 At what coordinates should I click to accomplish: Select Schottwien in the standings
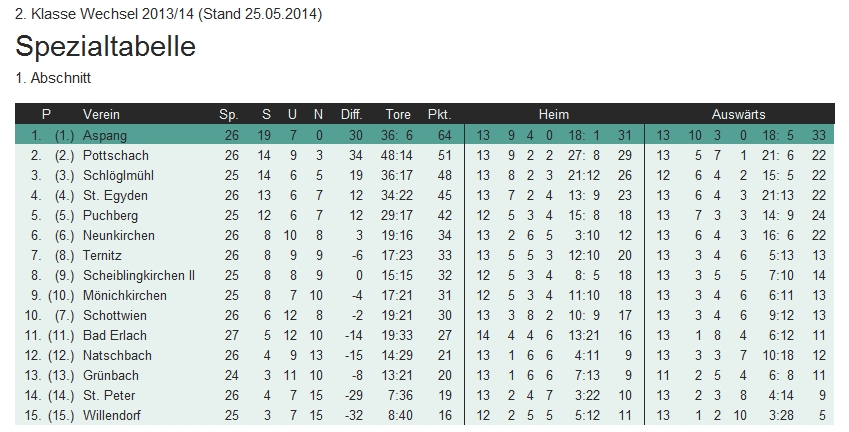click(113, 315)
